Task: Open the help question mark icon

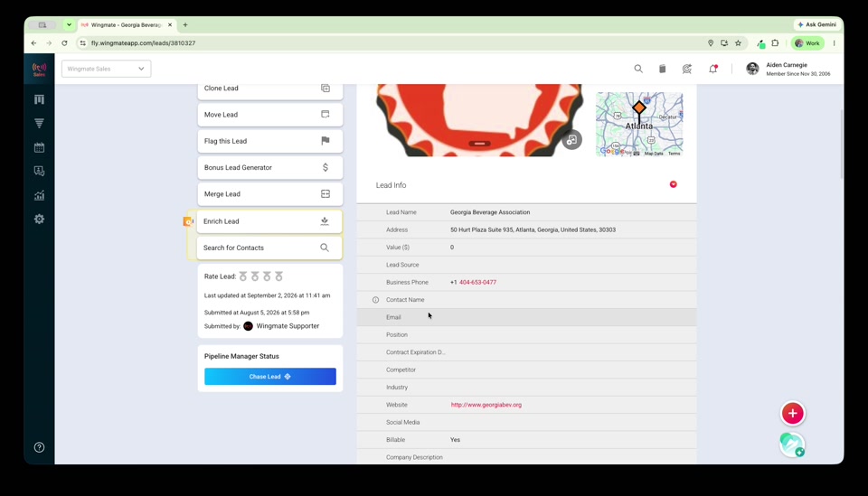Action: pyautogui.click(x=39, y=447)
